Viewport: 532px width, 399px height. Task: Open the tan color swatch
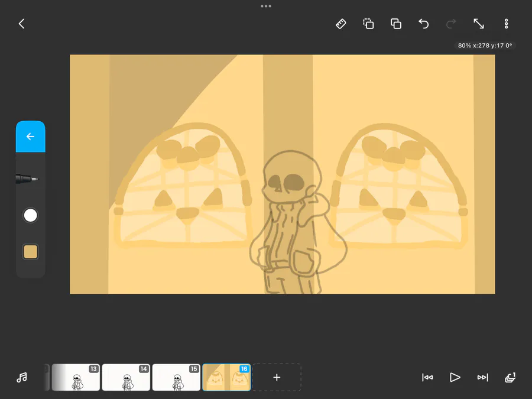(31, 252)
